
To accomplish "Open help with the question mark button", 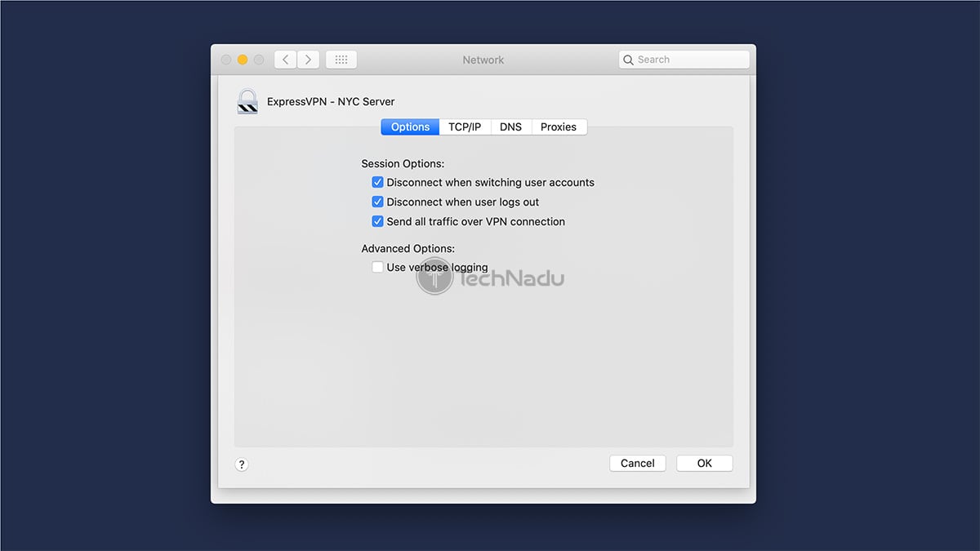I will [242, 464].
